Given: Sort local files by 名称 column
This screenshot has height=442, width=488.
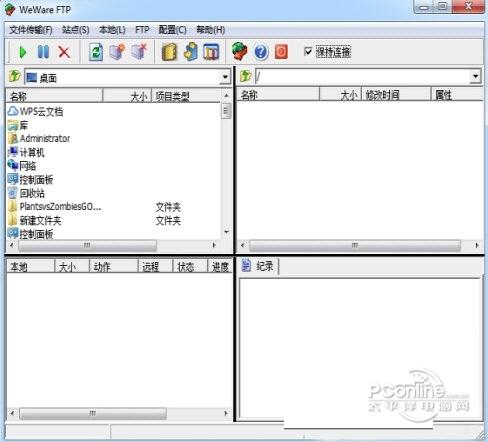Looking at the screenshot, I should coord(54,96).
